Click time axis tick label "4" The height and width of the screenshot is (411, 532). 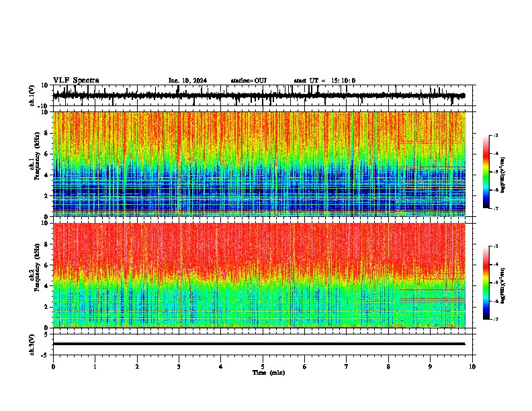tap(221, 367)
